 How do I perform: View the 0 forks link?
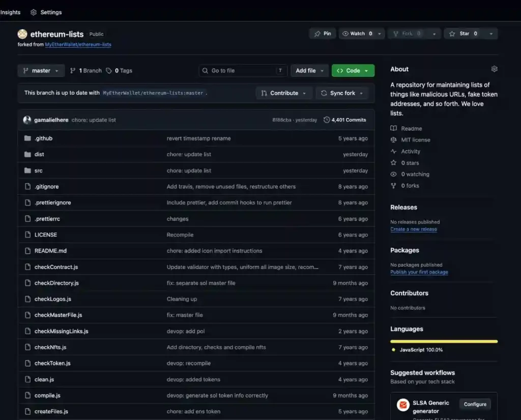click(x=410, y=186)
